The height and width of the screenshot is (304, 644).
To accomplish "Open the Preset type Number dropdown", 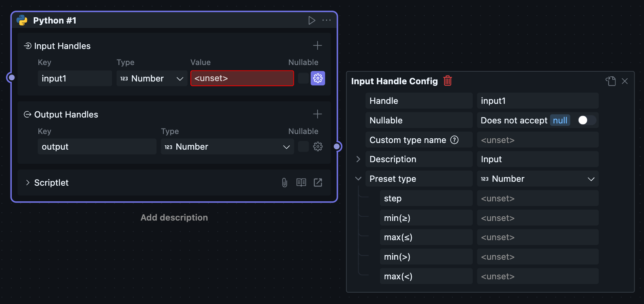I will coord(537,179).
